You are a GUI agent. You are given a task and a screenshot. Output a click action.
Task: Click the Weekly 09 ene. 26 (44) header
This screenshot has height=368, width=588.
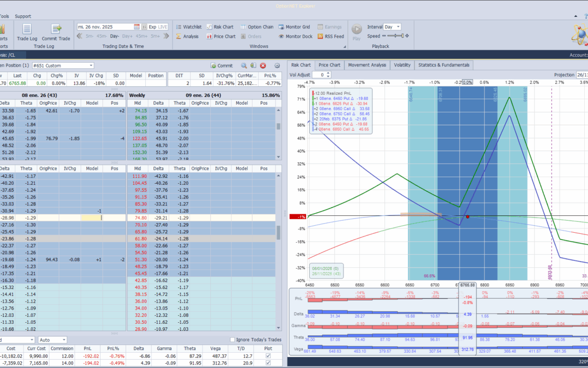click(x=204, y=95)
